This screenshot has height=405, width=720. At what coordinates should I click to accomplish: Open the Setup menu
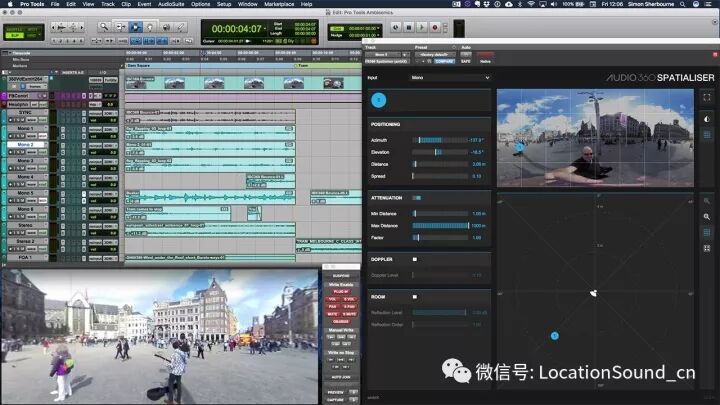click(224, 4)
